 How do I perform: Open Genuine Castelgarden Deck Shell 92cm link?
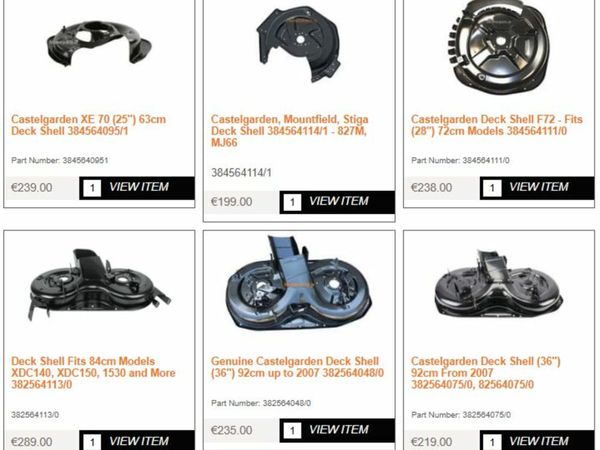pyautogui.click(x=297, y=367)
